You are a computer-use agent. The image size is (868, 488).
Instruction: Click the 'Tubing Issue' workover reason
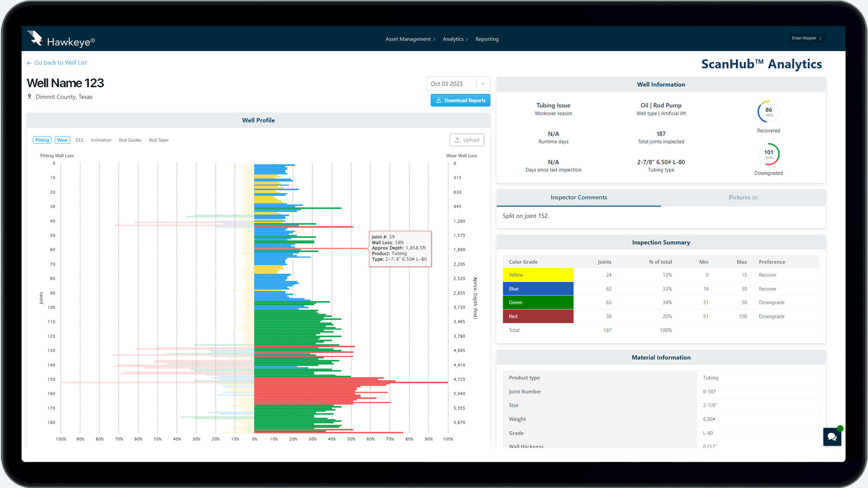[553, 105]
